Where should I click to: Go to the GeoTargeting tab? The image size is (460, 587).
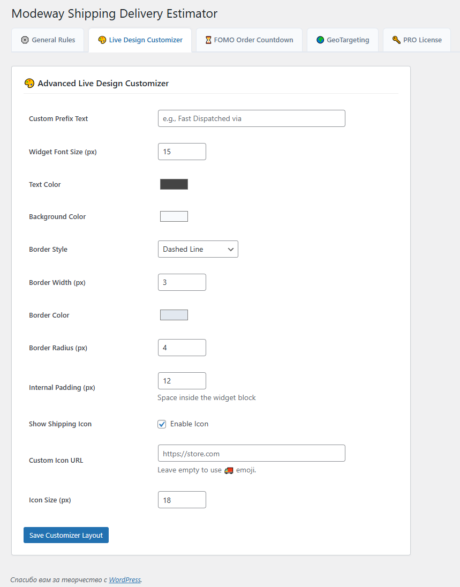tap(342, 40)
